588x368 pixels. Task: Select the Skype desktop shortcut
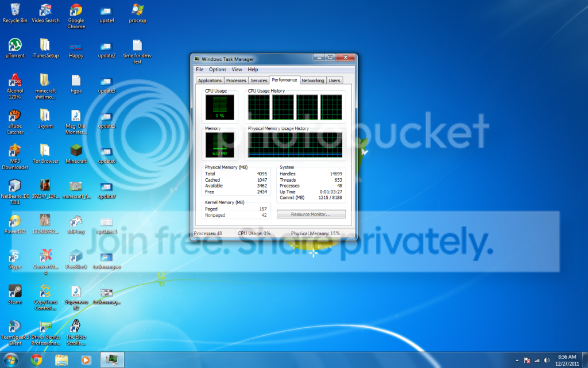tap(15, 259)
